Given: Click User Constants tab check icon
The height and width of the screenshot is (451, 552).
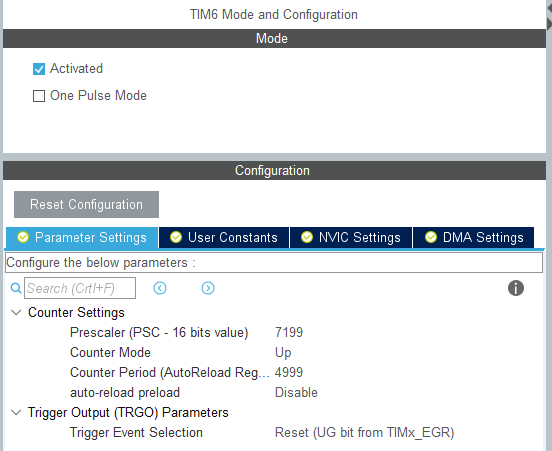Looking at the screenshot, I should (x=176, y=237).
